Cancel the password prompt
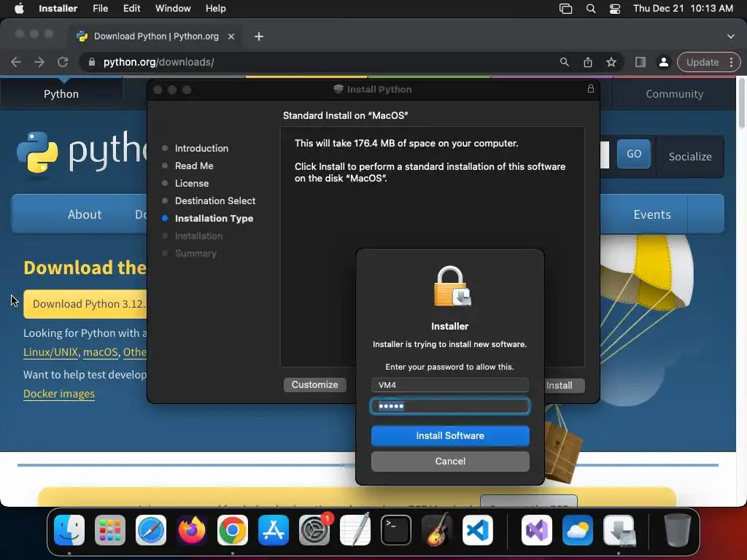 click(450, 461)
